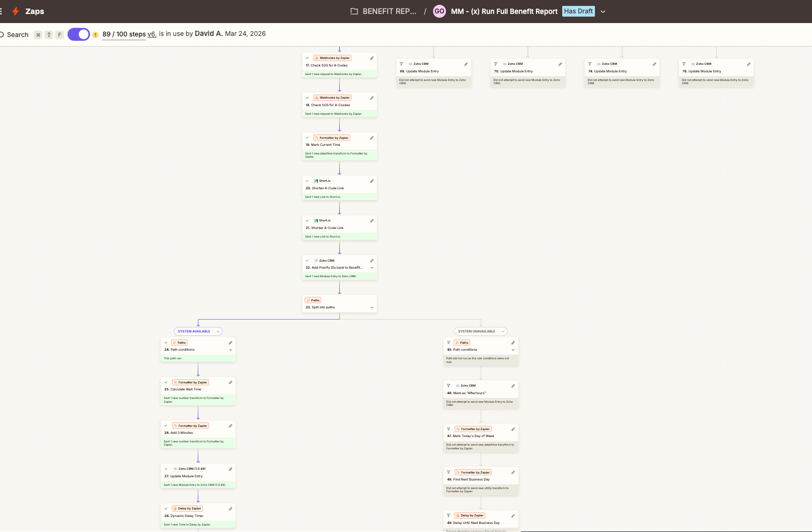The height and width of the screenshot is (532, 812).
Task: Click the yellow warning indicator beside the toggle
Action: 95,35
